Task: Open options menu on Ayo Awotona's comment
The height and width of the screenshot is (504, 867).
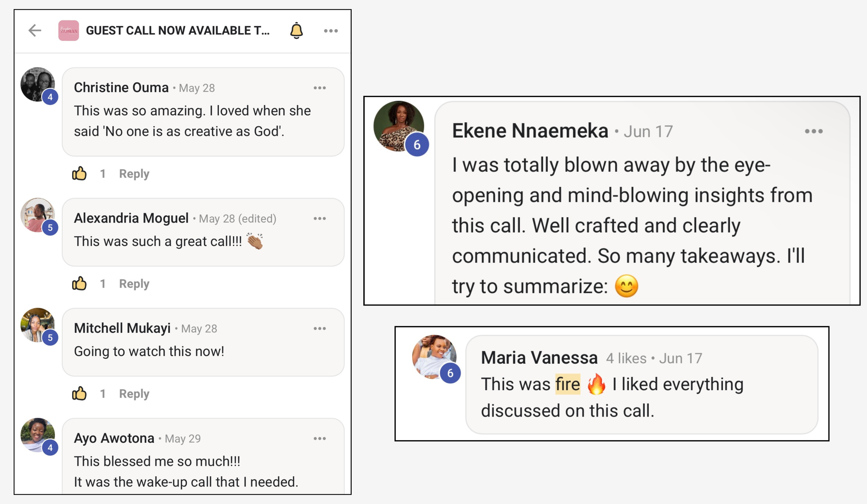Action: point(319,439)
